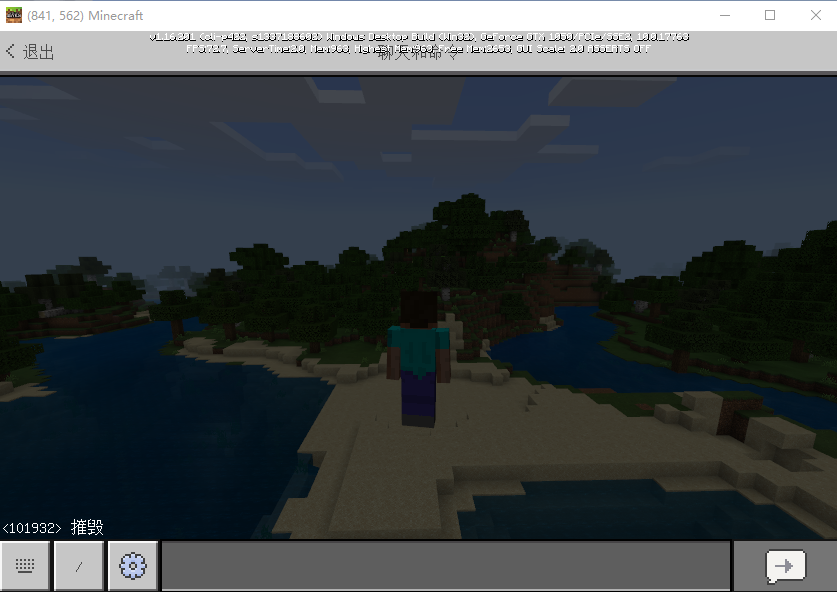Maximize the Minecraft window

click(770, 15)
